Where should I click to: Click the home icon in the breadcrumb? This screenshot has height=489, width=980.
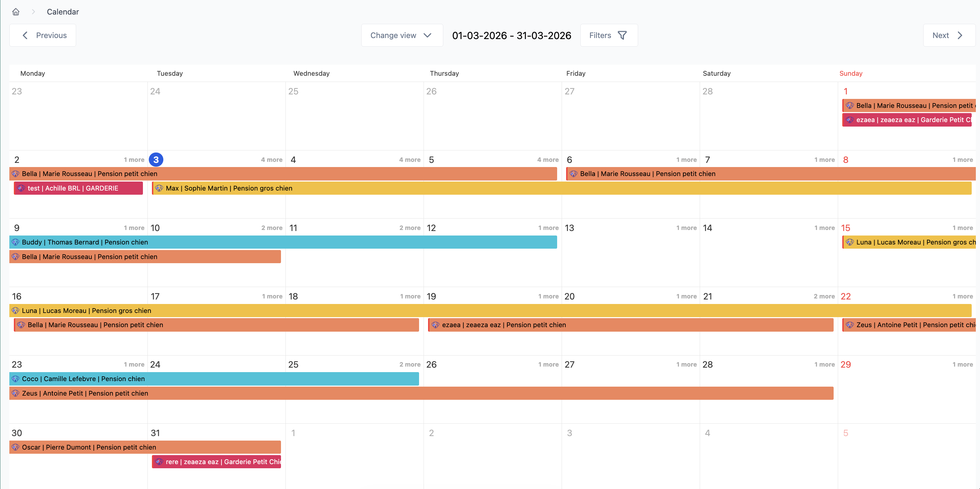[16, 12]
